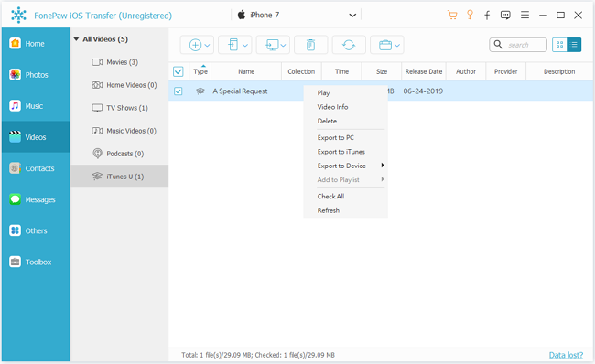Click the FonePaw snowflake logo

pyautogui.click(x=18, y=16)
